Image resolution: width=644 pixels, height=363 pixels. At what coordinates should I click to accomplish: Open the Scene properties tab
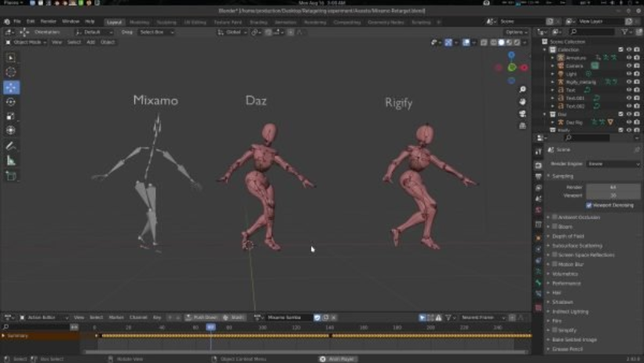click(539, 199)
